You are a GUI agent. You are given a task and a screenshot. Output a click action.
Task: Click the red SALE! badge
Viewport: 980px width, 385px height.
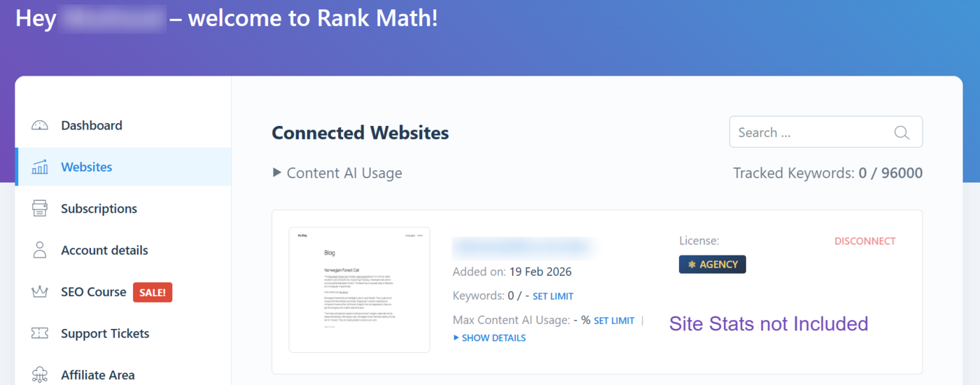pyautogui.click(x=153, y=292)
